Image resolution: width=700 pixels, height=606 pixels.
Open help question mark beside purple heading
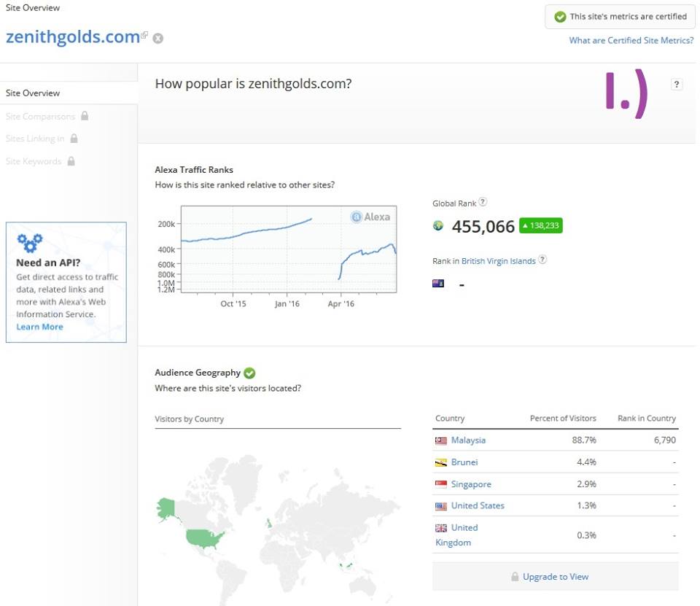click(677, 84)
